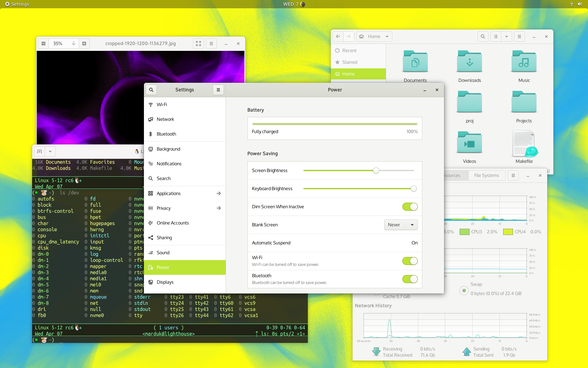588x368 pixels.
Task: Select Displays in Settings sidebar
Action: 165,282
